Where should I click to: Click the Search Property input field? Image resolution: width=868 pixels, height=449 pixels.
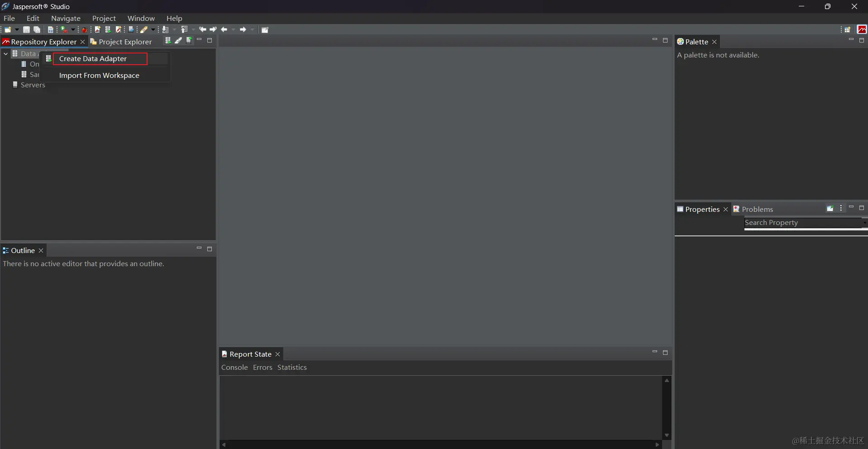[802, 223]
